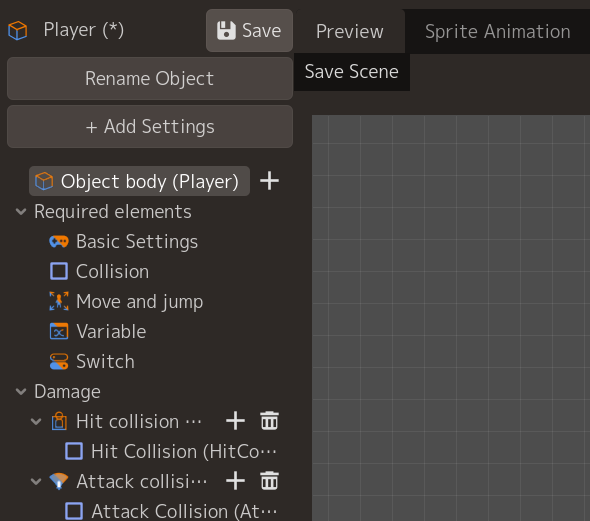Add item to Hit collision group

point(236,421)
